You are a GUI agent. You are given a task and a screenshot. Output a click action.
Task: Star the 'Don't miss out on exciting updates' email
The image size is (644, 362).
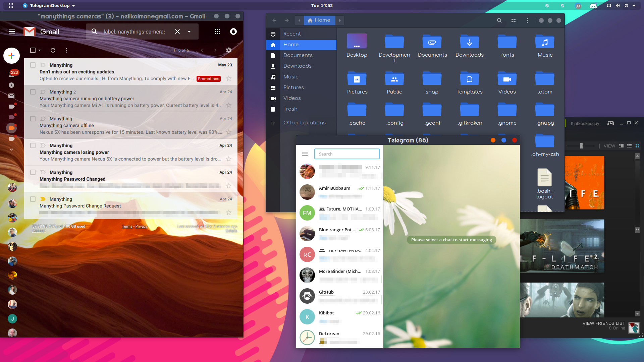coord(229,78)
